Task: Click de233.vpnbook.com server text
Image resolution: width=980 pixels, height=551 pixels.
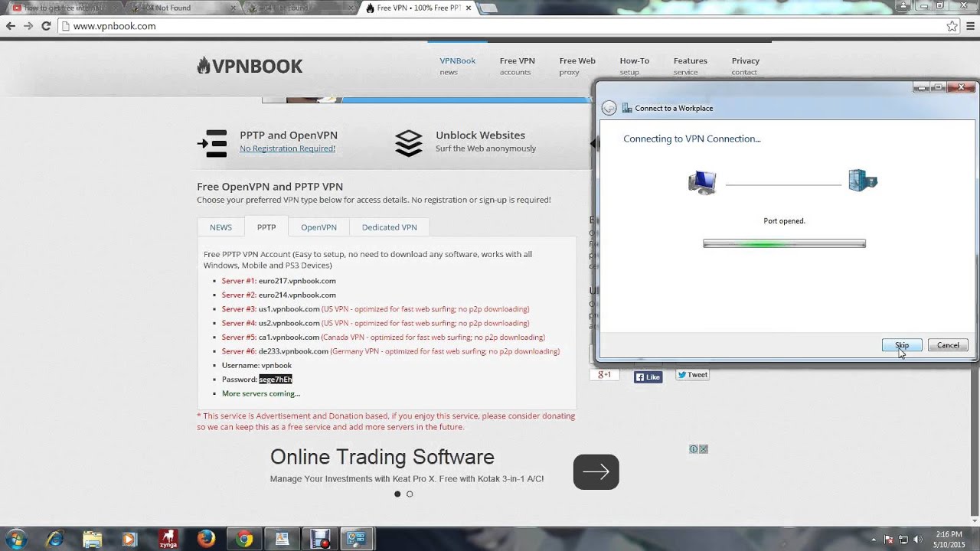Action: [293, 351]
